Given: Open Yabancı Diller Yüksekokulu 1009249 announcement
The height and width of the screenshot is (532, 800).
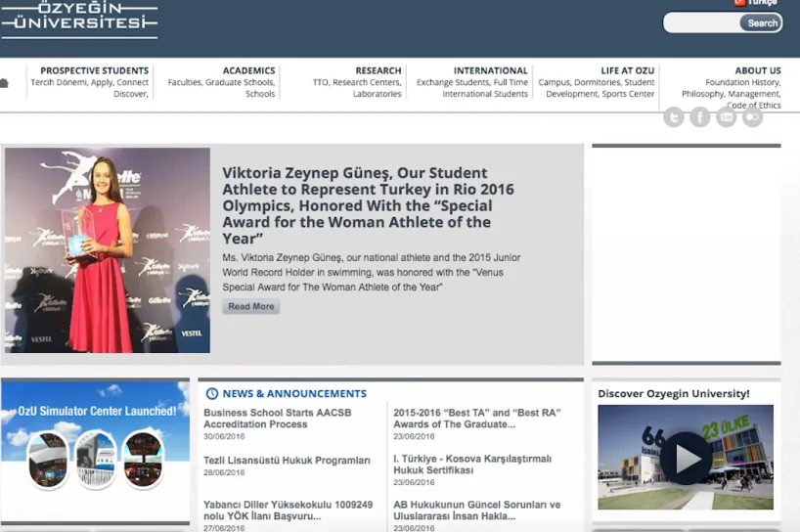Looking at the screenshot, I should (289, 510).
